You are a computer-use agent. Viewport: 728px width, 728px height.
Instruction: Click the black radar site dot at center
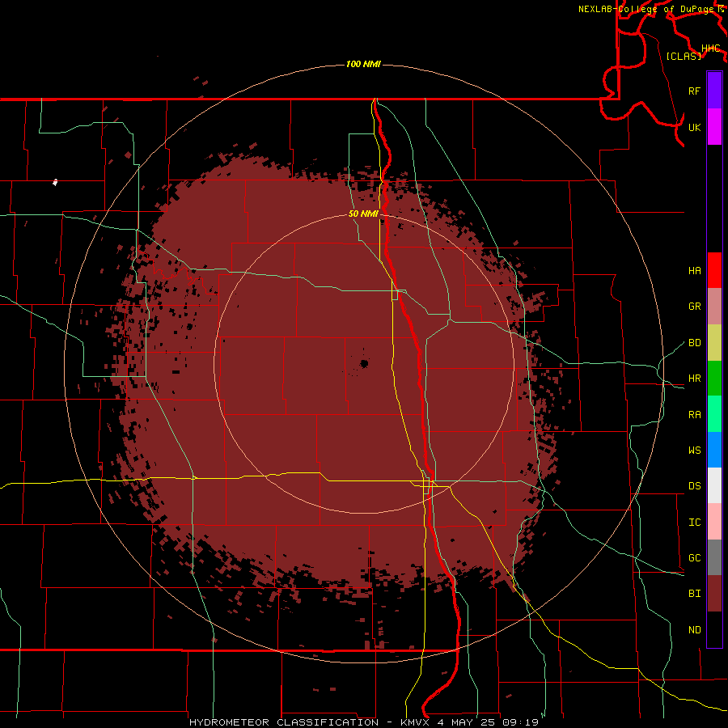pos(364,363)
